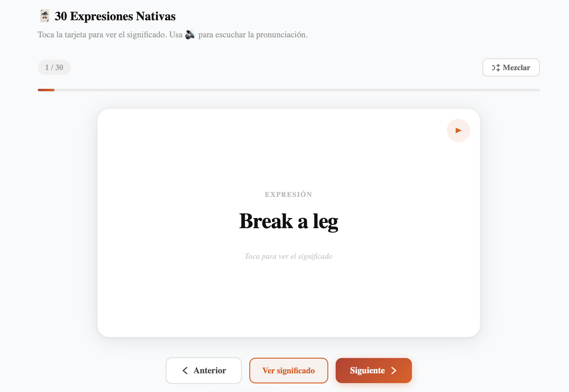
Task: Reveal the meaning with Ver significado
Action: point(288,370)
